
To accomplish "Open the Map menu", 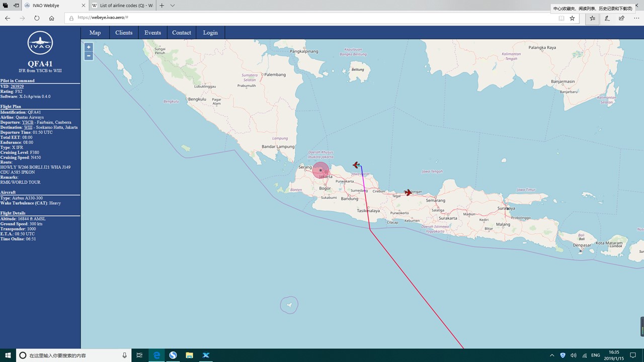I will pos(95,33).
